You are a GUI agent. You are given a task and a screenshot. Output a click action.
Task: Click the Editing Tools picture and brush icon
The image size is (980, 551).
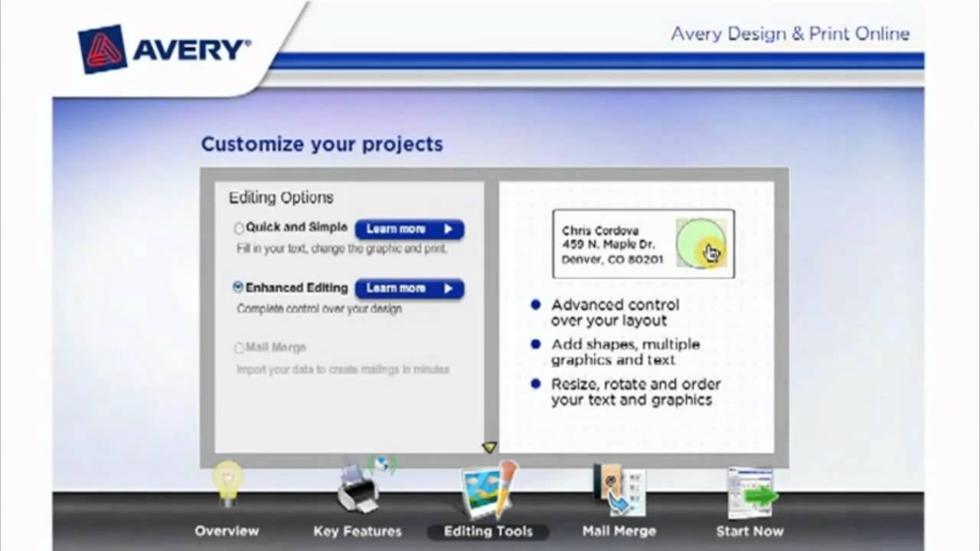click(x=490, y=491)
